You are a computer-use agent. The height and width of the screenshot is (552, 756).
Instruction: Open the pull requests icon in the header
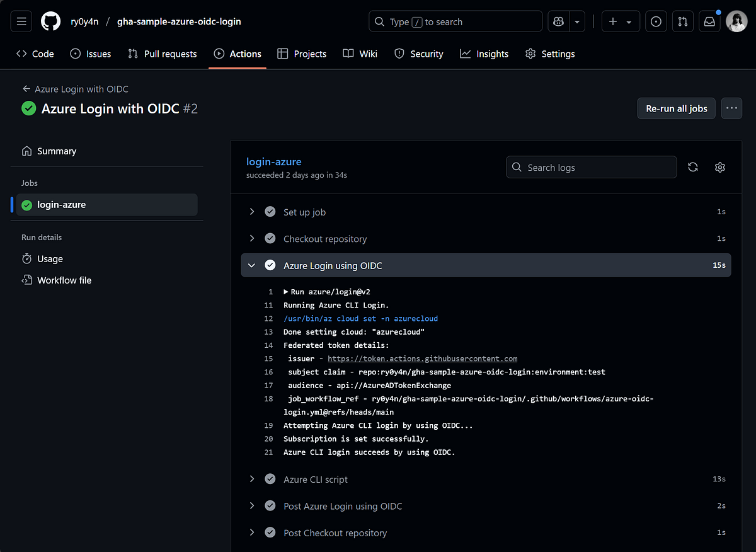(682, 21)
